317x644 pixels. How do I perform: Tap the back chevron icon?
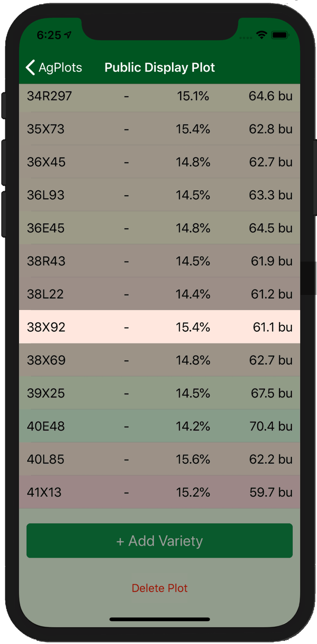tap(30, 68)
